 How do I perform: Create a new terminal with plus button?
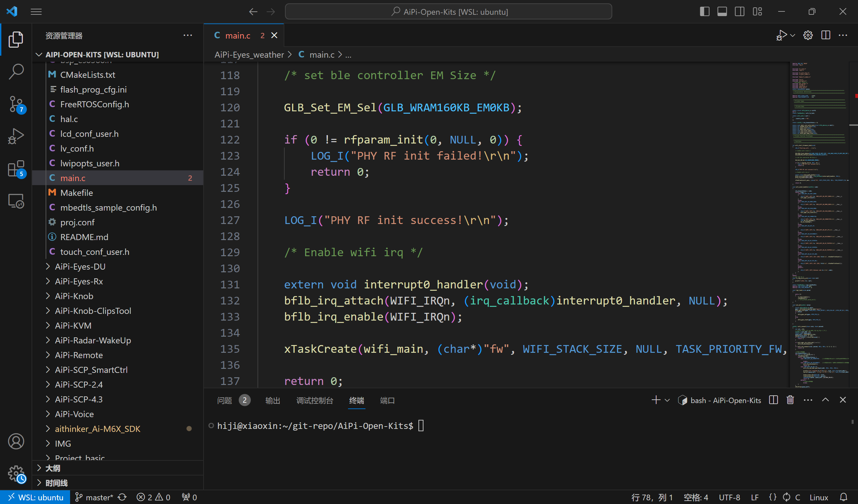point(656,400)
